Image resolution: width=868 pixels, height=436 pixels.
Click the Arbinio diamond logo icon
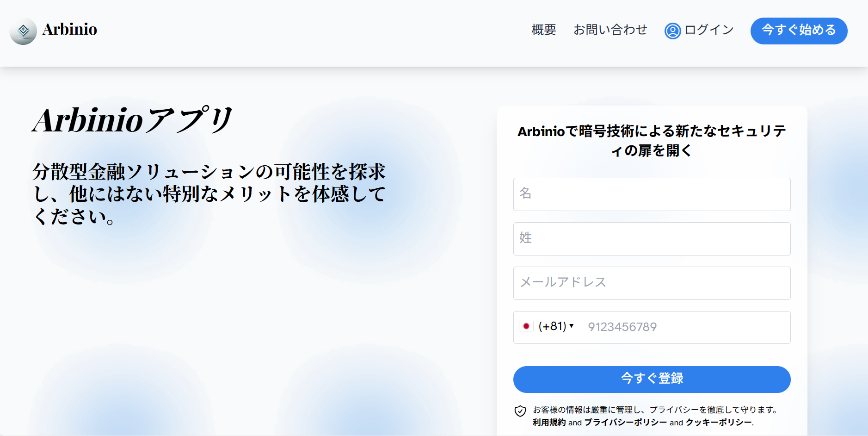(x=23, y=31)
